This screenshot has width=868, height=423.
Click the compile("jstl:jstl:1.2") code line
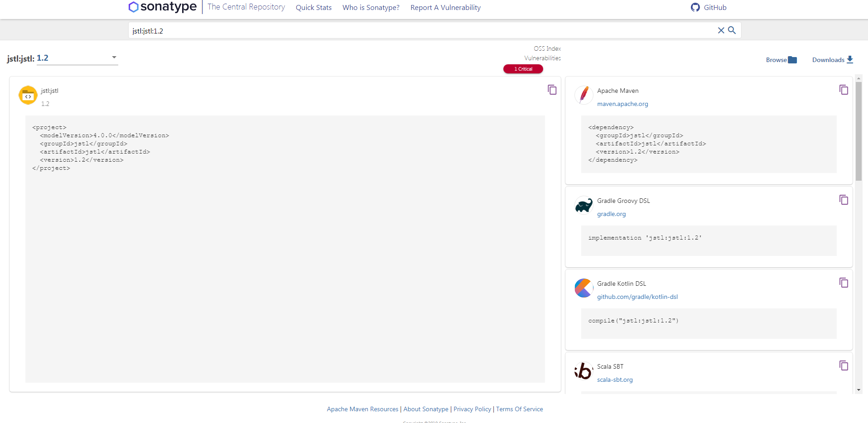tap(633, 321)
